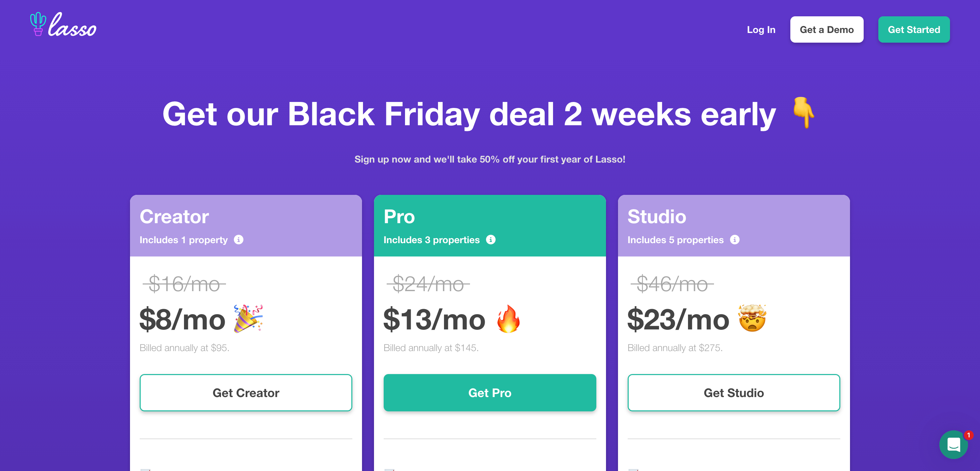
Task: Click info icon beside Studio properties
Action: click(735, 239)
